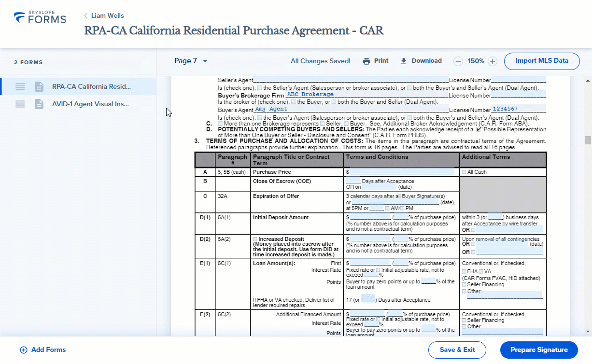Click the Buyer's Brokerage Firm field
Image resolution: width=592 pixels, height=364 pixels.
point(366,95)
